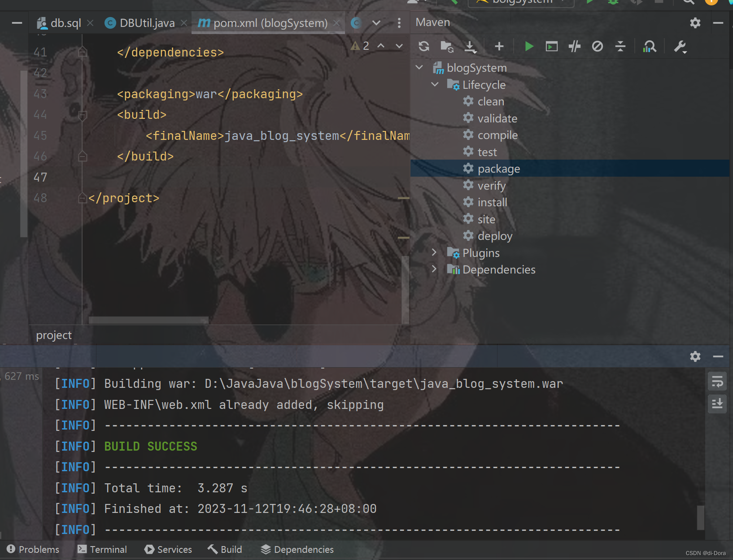This screenshot has height=560, width=733.
Task: Close the pom.xml tab
Action: click(x=336, y=23)
